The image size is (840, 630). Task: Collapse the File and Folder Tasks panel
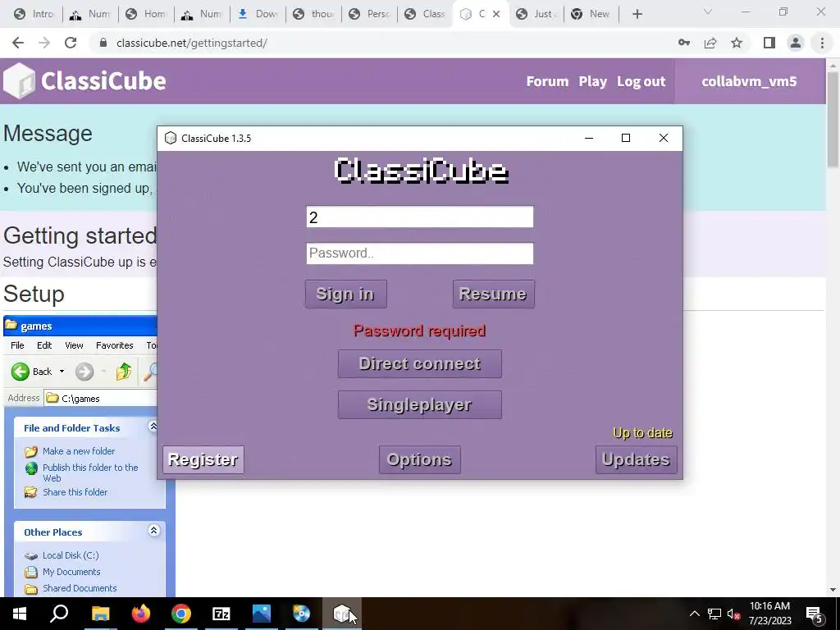[153, 427]
